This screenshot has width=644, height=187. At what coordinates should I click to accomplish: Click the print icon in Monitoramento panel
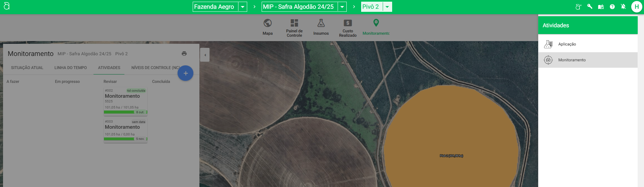tap(184, 54)
